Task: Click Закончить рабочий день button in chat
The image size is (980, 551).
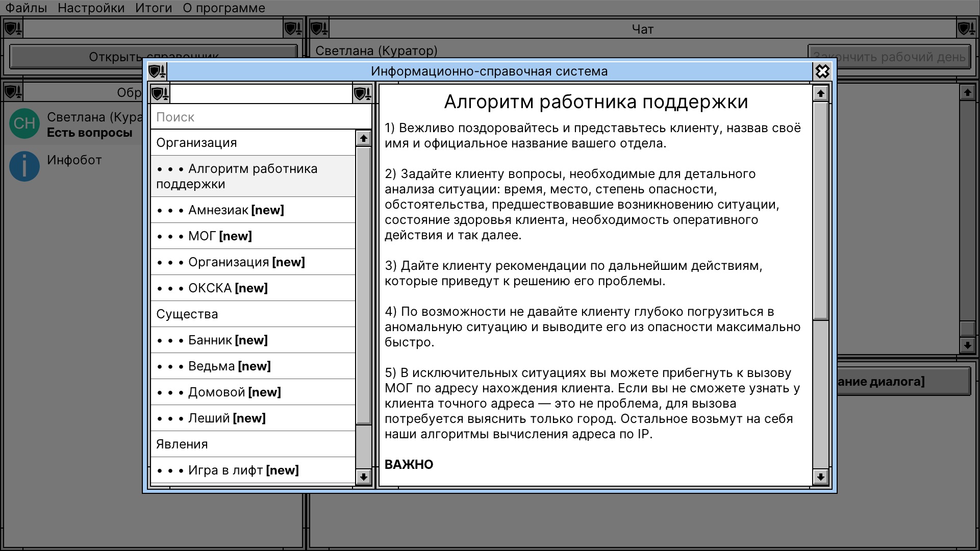Action: coord(889,57)
